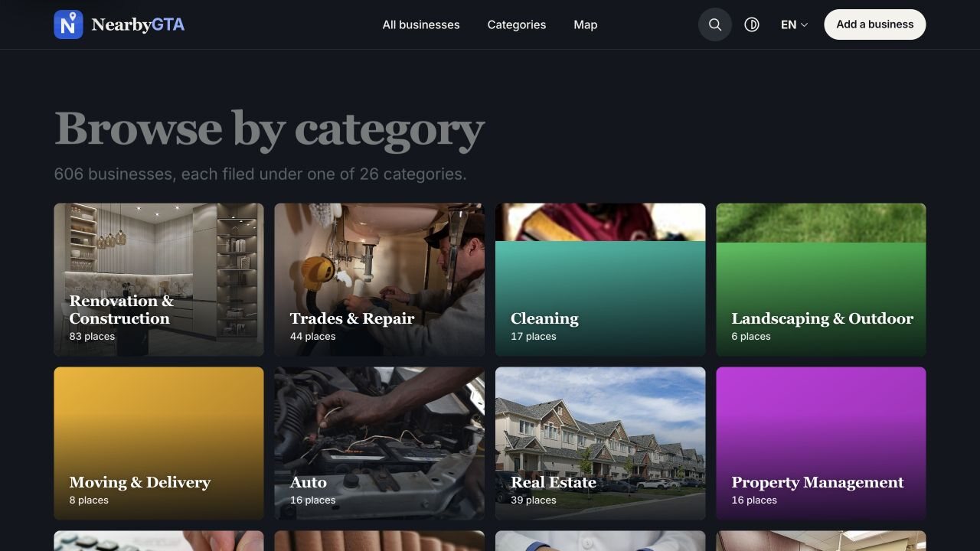Open the Map menu item
This screenshot has height=551, width=980.
[x=586, y=24]
